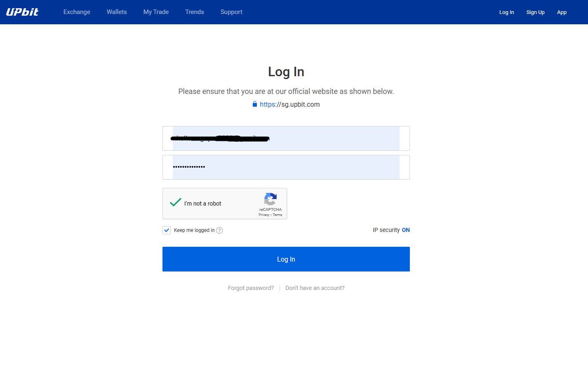
Task: Click Don't have an account? link
Action: pyautogui.click(x=315, y=288)
